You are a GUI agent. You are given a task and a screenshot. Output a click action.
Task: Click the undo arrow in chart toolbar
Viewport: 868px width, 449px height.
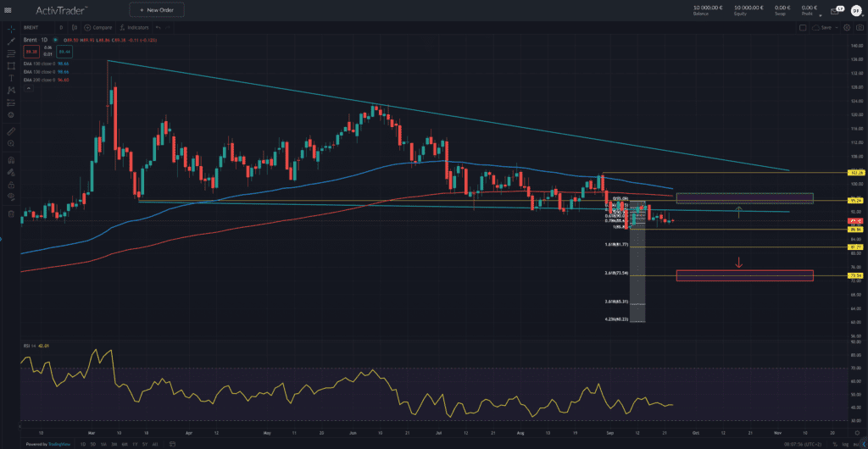(x=159, y=27)
